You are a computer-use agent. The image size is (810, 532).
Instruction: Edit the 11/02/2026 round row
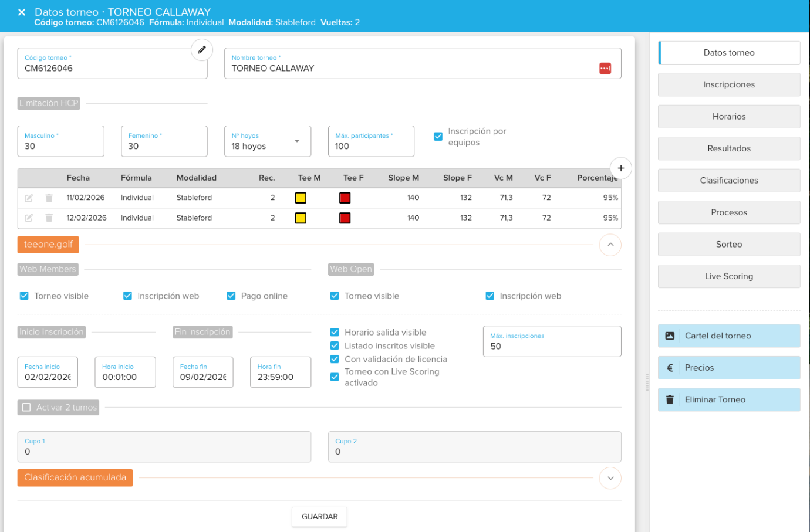[x=29, y=198]
